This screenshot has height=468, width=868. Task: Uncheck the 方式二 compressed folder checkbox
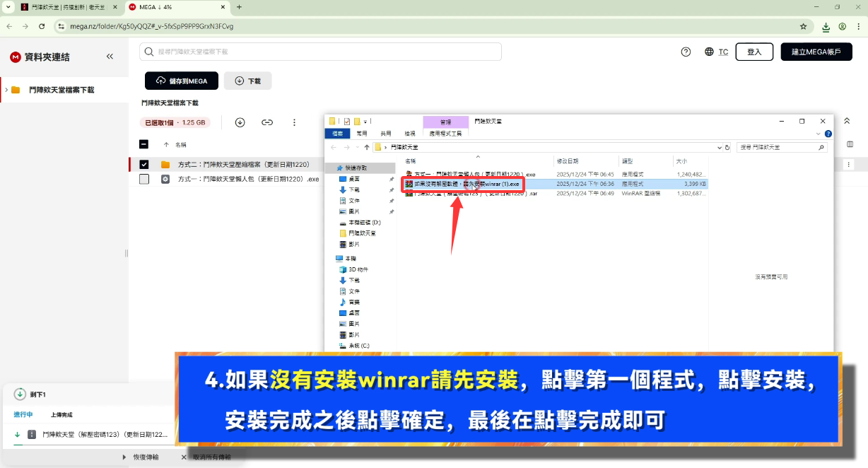tap(144, 165)
